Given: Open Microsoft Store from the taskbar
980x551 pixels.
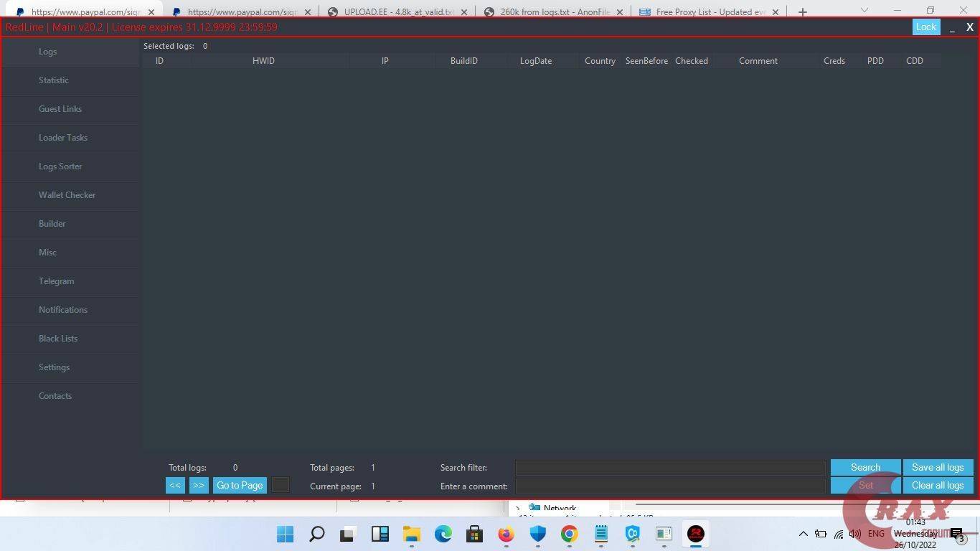Looking at the screenshot, I should 474,534.
